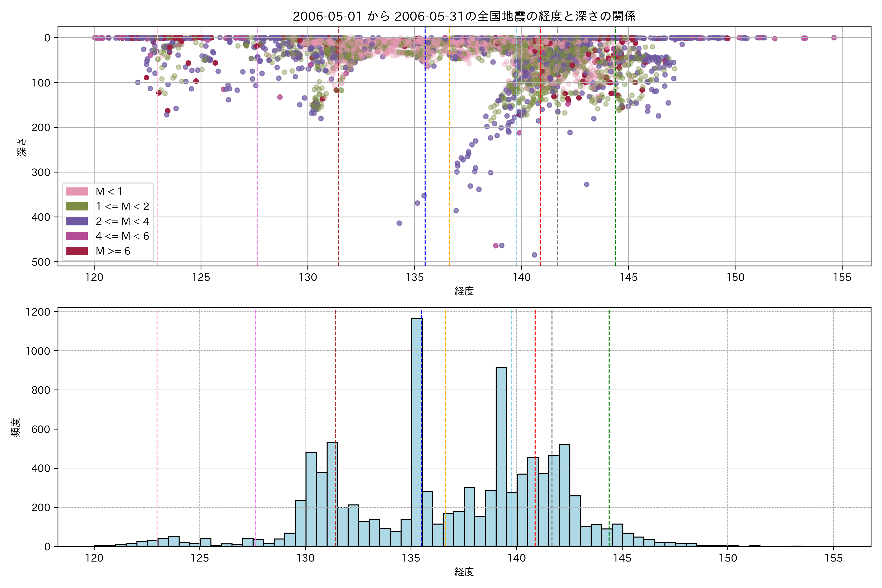The height and width of the screenshot is (588, 882).
Task: Click the purple '2 <= M < 4' legend swatch
Action: click(77, 221)
